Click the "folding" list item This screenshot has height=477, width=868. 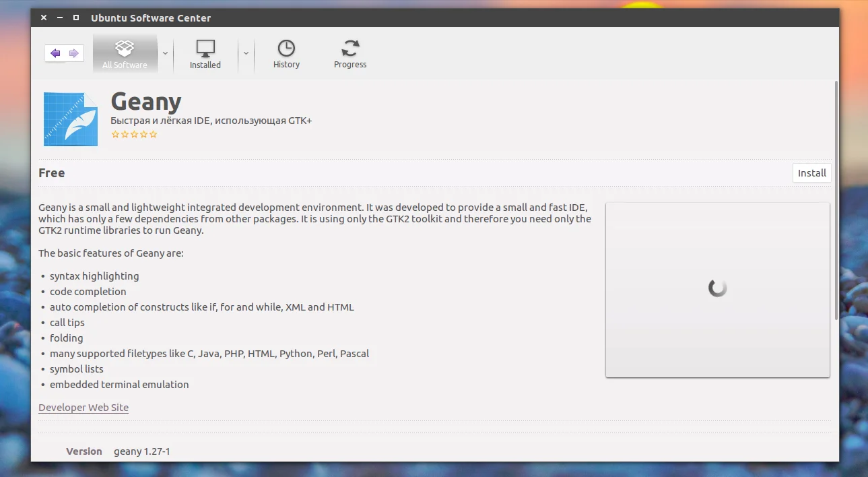click(67, 338)
